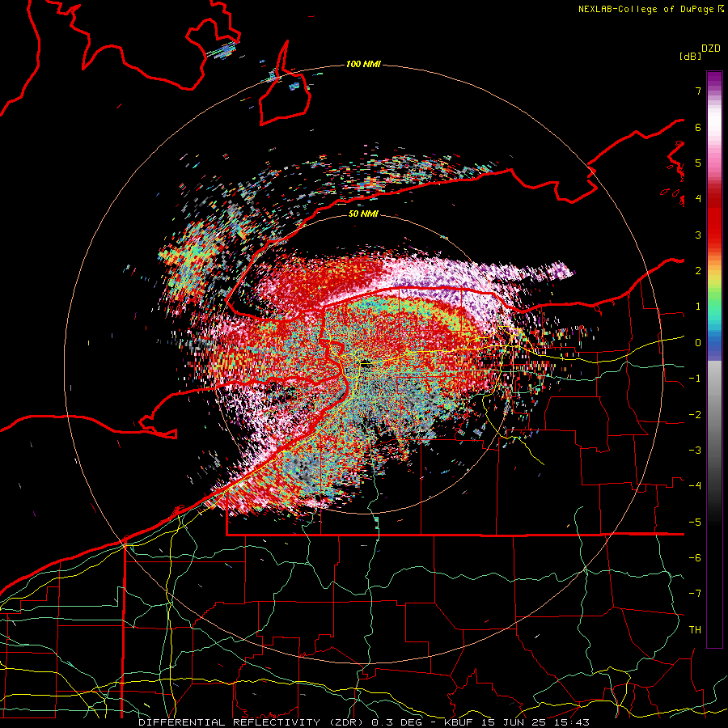Click the DZD legend title

click(x=711, y=49)
